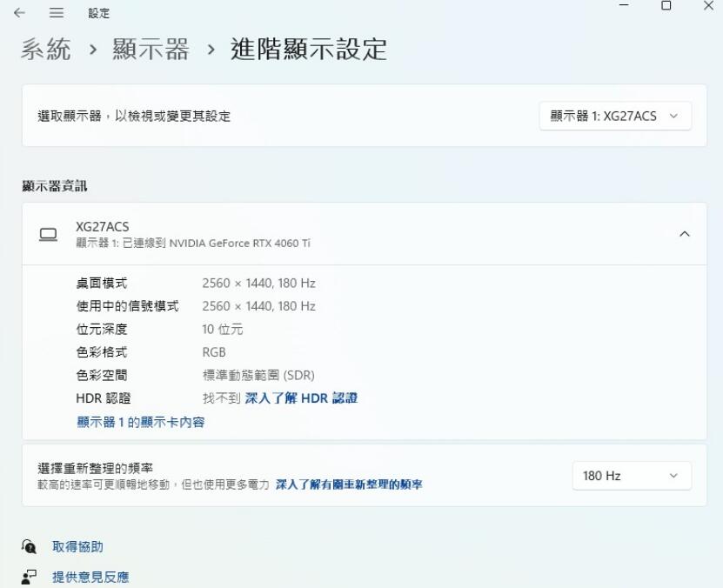Click the monitor icon beside XG27ACS

[46, 233]
